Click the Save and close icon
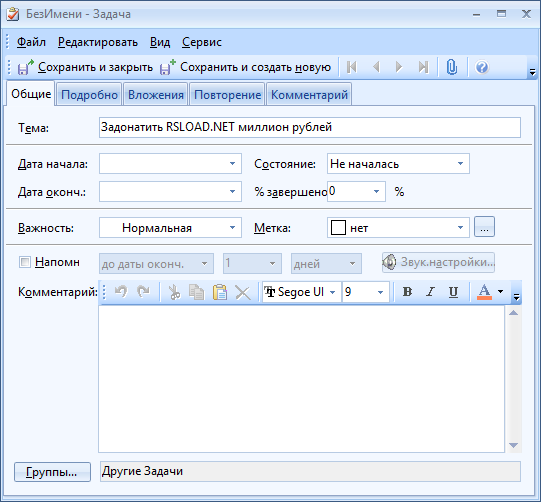The height and width of the screenshot is (502, 541). [x=26, y=67]
